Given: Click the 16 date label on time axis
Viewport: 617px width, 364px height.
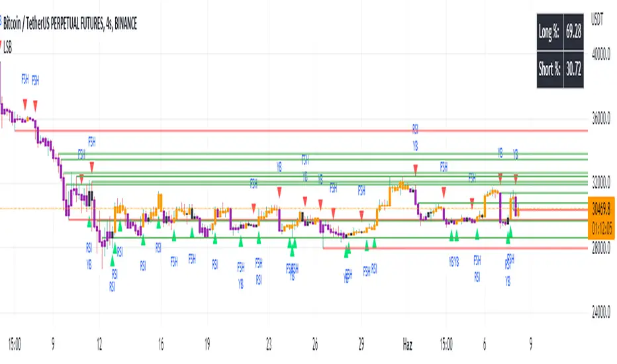Looking at the screenshot, I should point(161,345).
